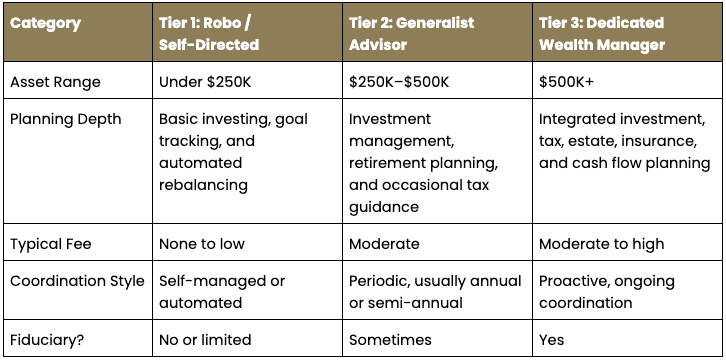Select the Tier 1: Robo / Self-Directed header
726x360 pixels.
point(247,32)
